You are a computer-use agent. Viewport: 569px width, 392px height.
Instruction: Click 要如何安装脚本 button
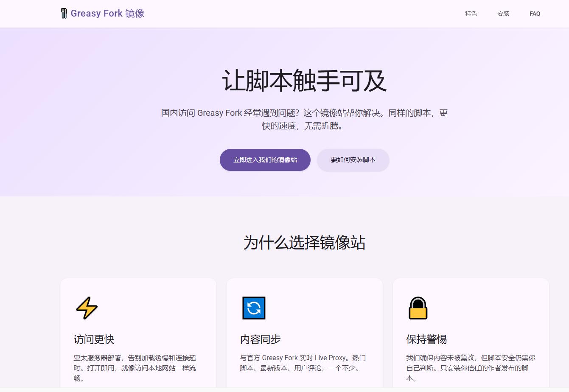353,160
